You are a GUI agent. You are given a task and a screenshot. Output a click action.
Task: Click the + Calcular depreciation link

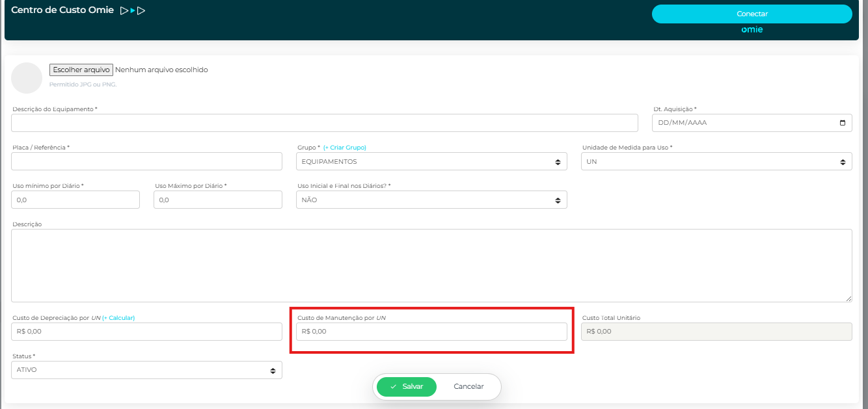[x=118, y=318]
